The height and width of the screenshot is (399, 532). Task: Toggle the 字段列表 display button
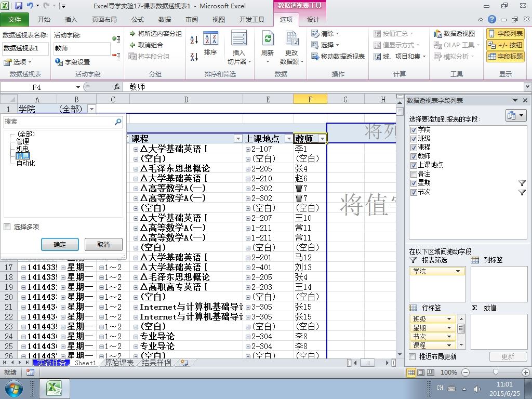pyautogui.click(x=506, y=34)
